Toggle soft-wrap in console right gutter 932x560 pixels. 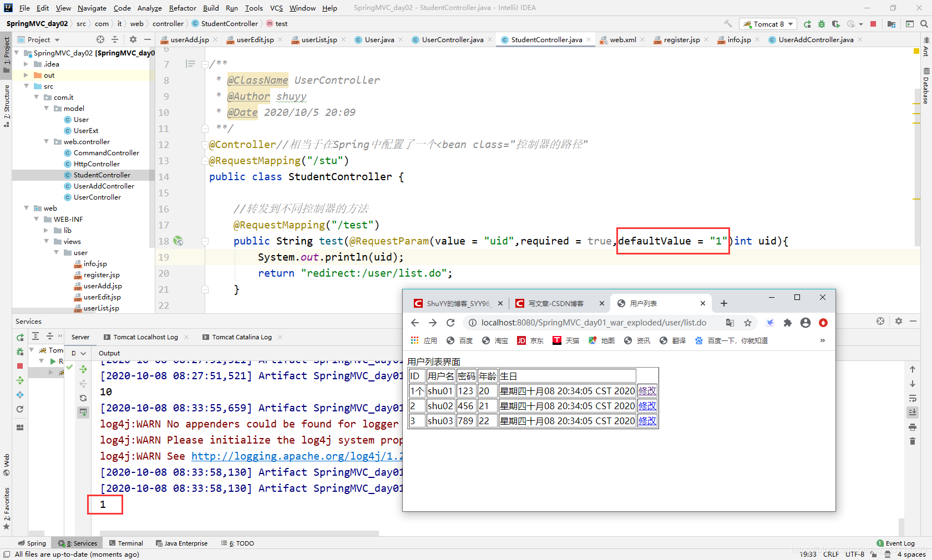[x=913, y=398]
